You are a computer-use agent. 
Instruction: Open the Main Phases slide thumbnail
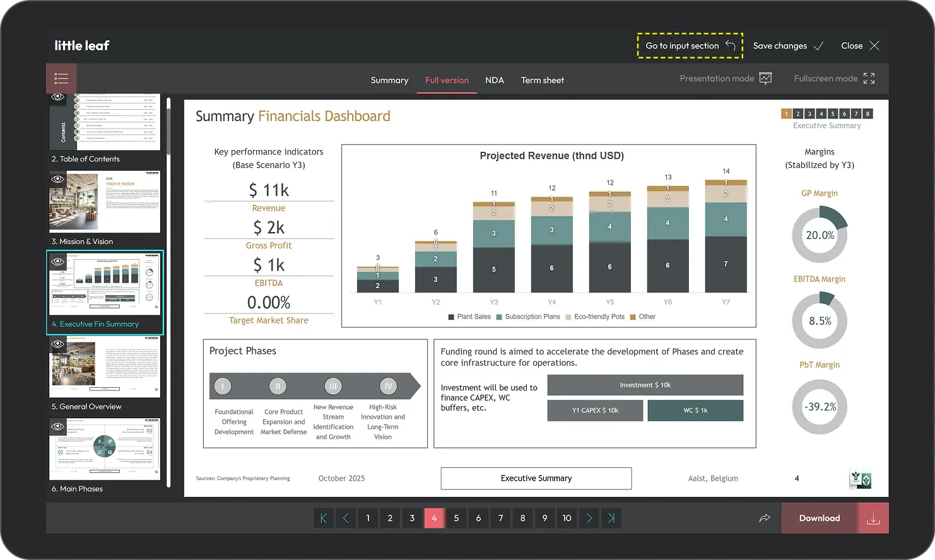pos(105,450)
